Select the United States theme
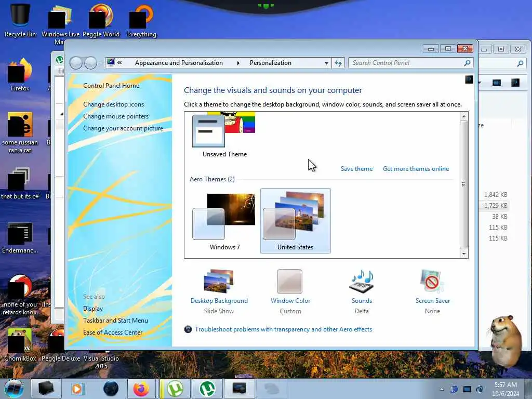 (x=295, y=220)
